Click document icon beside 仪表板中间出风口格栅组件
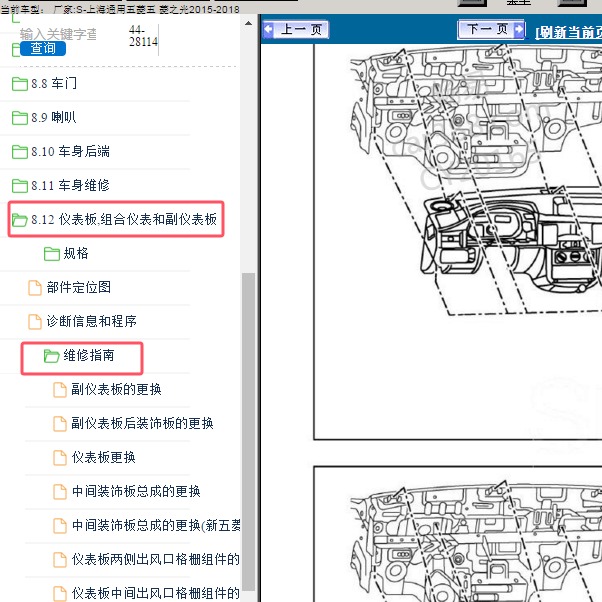 60,594
